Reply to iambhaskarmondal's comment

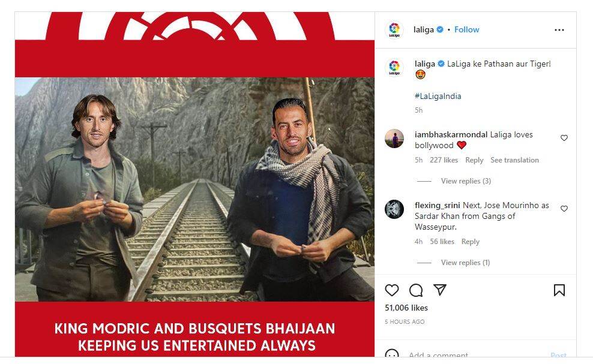474,160
